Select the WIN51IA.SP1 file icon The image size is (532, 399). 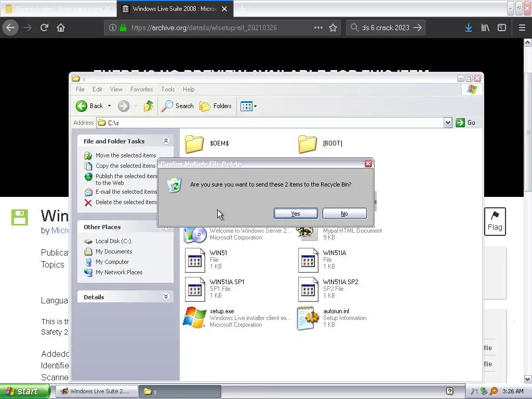point(195,289)
